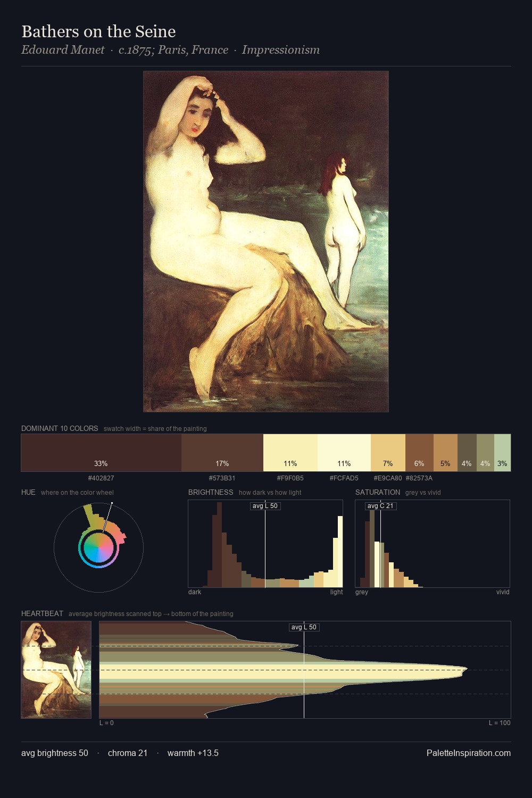The image size is (532, 798).
Task: Click the brightness histogram chart
Action: click(265, 544)
